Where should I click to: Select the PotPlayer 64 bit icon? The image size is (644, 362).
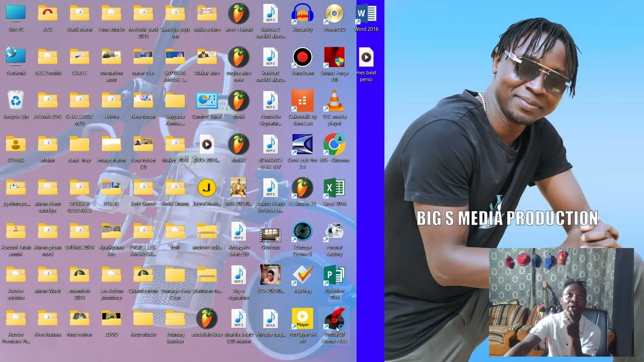[x=302, y=319]
